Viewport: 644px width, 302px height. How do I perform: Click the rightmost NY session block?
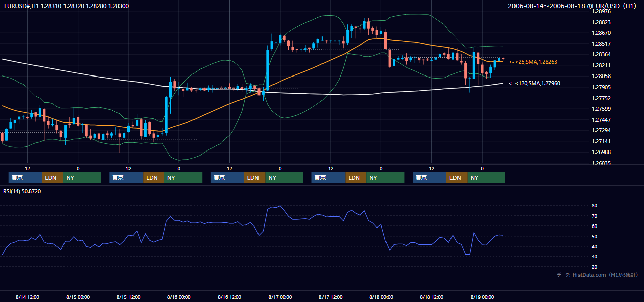point(486,178)
